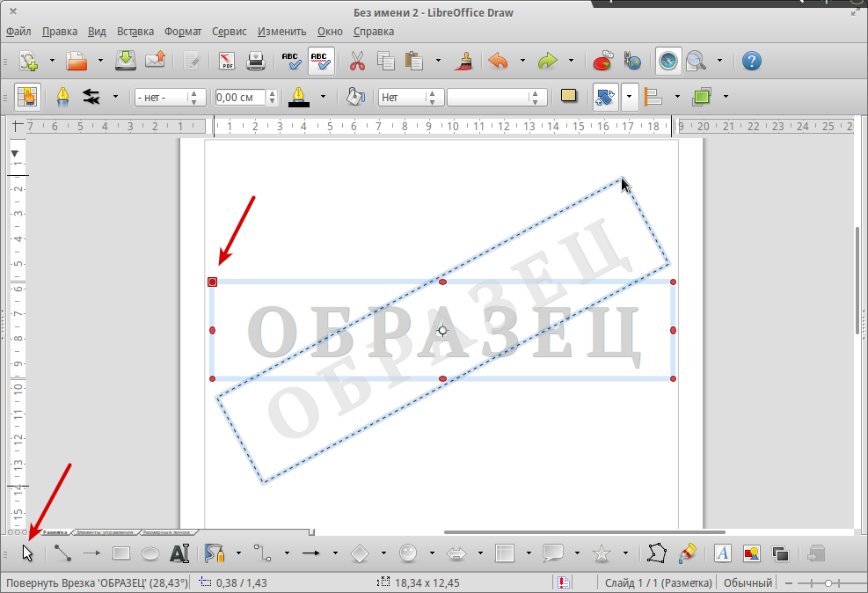Copy selection icon
The image size is (868, 593).
coord(385,61)
